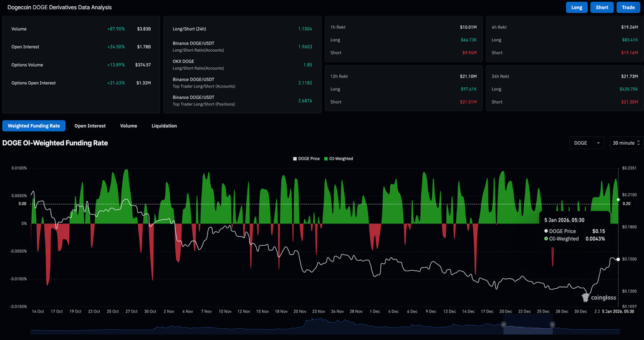Screen dimensions: 644x340
Task: Switch to the Open Interest tab
Action: tap(90, 126)
